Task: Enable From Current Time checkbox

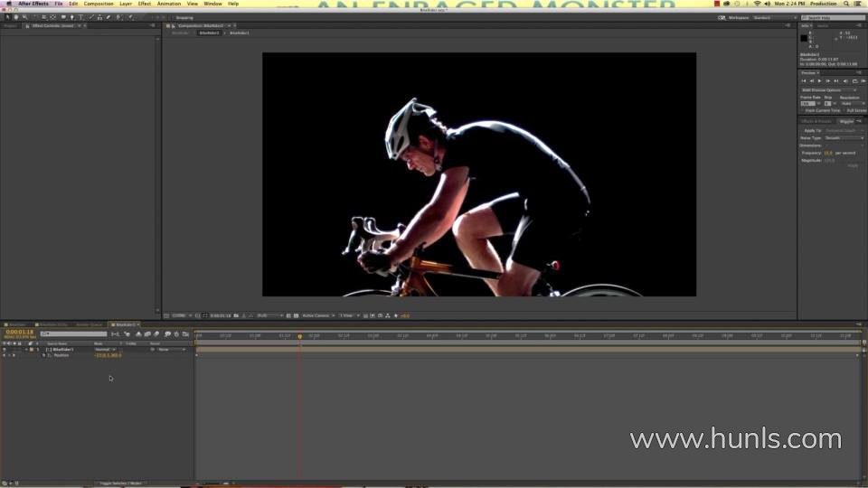Action: 803,110
